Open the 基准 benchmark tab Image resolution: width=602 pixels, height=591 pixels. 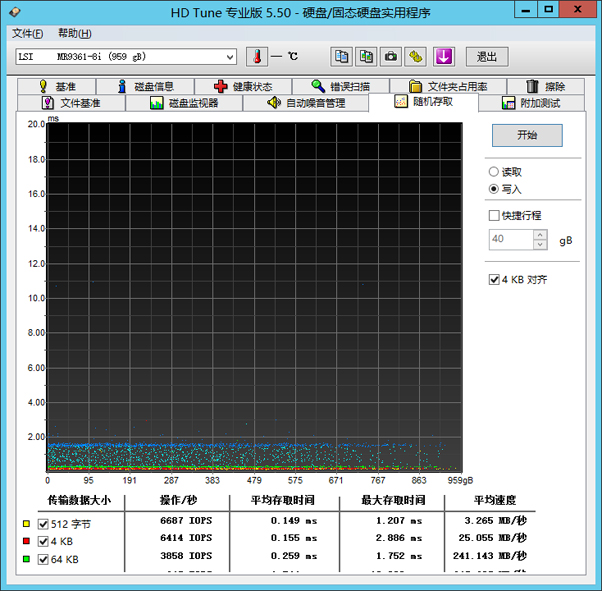coord(57,86)
